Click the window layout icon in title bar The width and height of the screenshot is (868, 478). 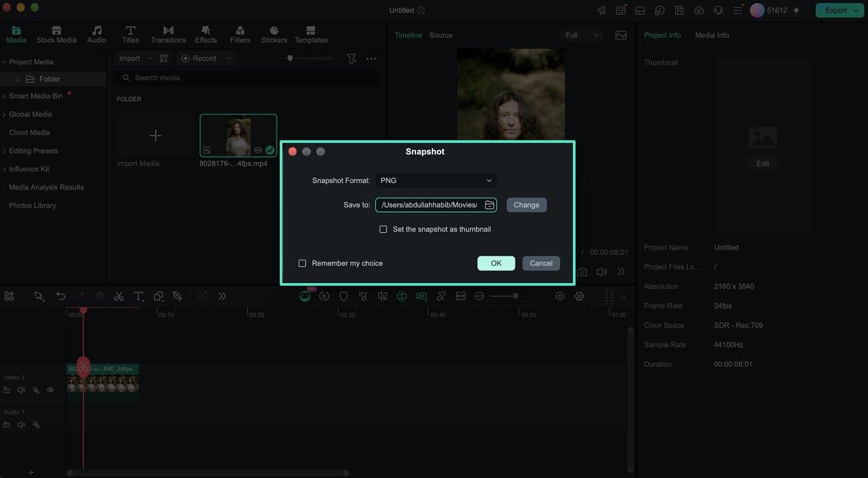coord(640,10)
